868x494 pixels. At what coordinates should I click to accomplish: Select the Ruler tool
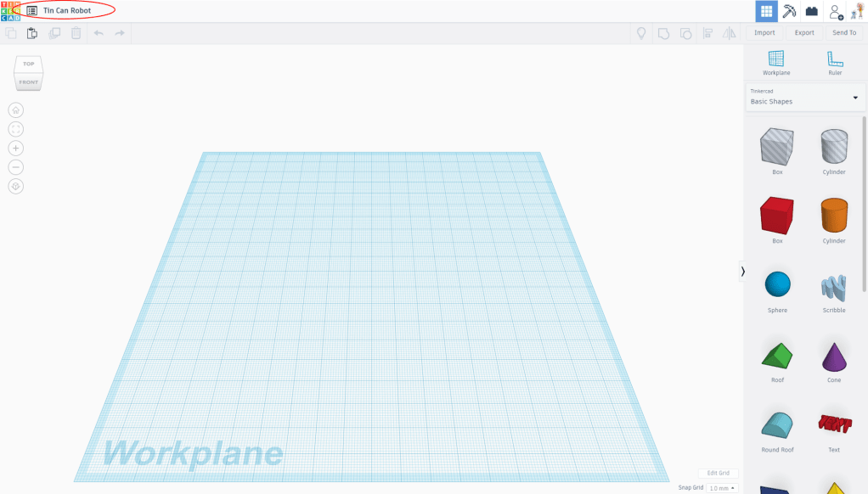(835, 63)
